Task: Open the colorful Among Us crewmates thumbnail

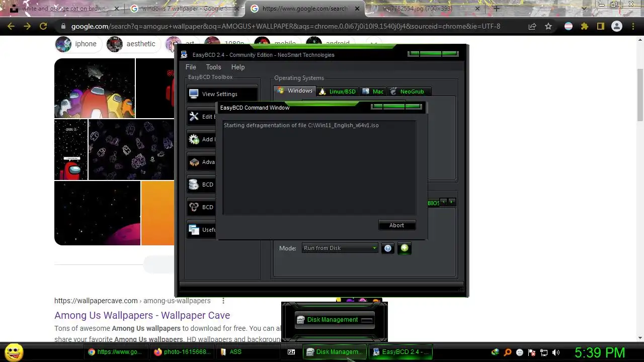Action: (x=95, y=88)
